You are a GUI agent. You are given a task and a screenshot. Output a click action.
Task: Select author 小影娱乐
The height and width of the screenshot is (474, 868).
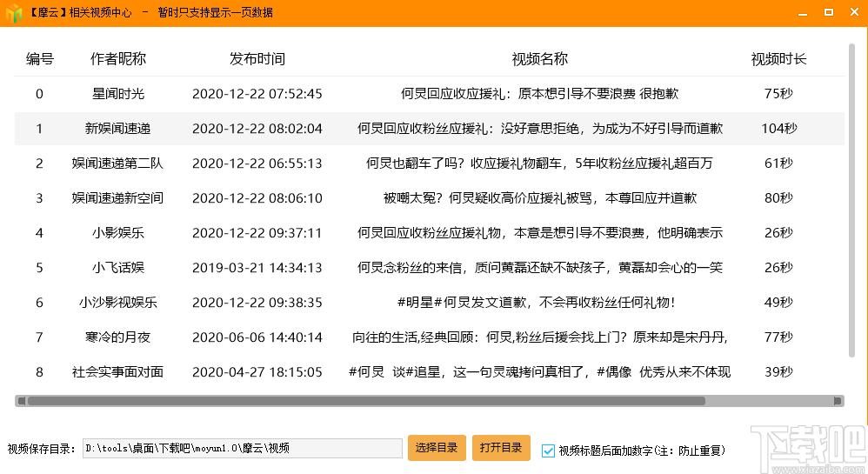click(x=118, y=232)
